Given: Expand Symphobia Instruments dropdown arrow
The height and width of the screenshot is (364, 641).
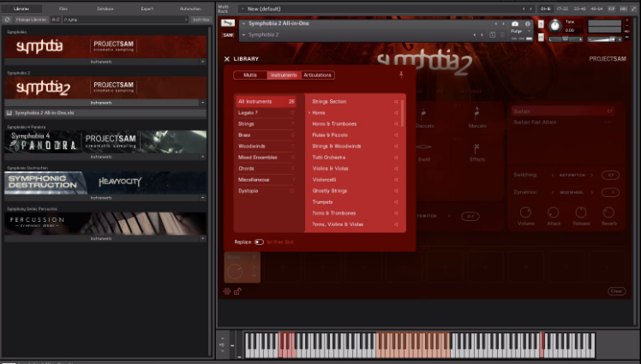Looking at the screenshot, I should point(202,62).
